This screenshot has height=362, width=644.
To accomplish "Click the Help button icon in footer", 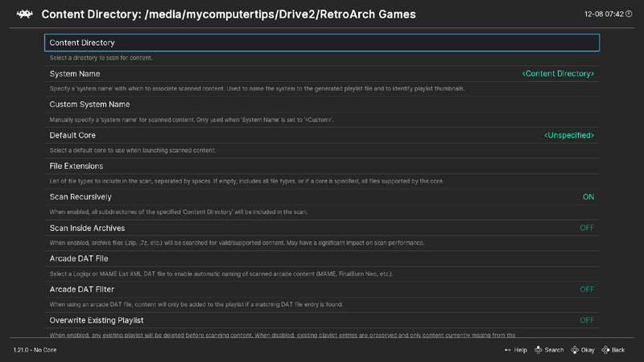I will [507, 350].
